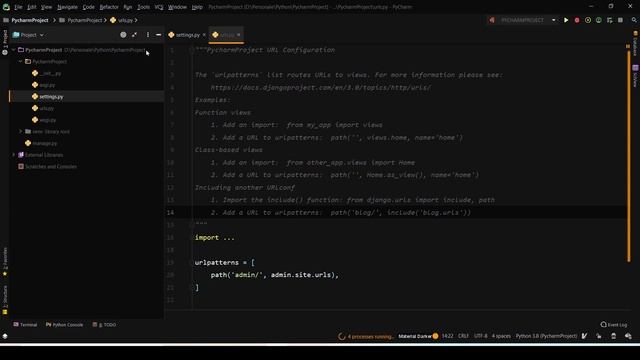Close the settings.py editor tab
The height and width of the screenshot is (360, 640).
(x=204, y=35)
